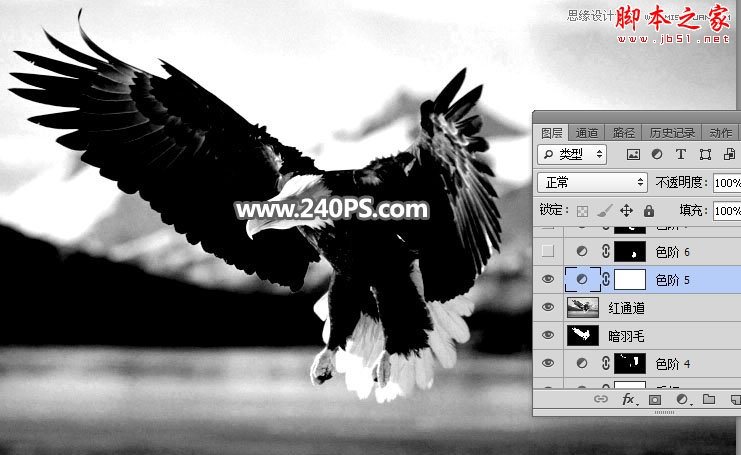Open the 类型 layer filter dropdown
741x455 pixels.
pyautogui.click(x=572, y=154)
